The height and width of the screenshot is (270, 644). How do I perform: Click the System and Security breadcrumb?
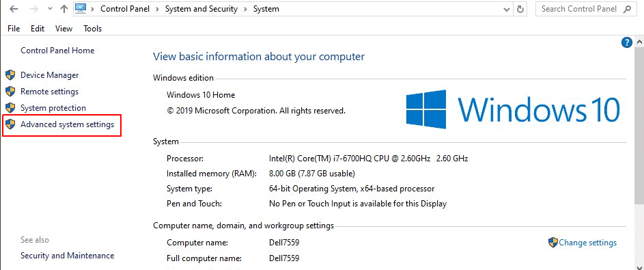tap(201, 9)
